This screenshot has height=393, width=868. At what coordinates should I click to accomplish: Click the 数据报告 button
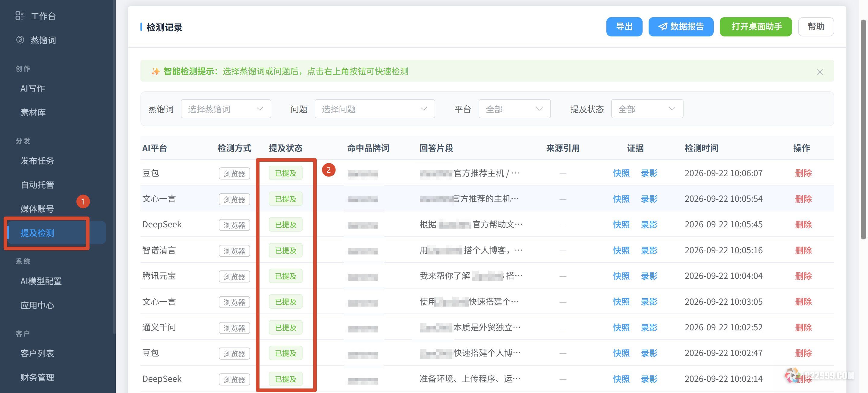681,27
